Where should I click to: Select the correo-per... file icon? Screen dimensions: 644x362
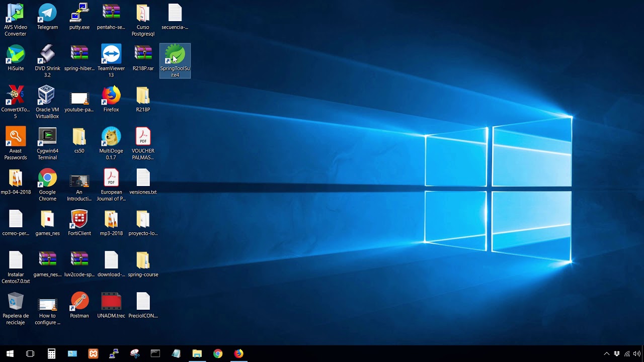16,223
